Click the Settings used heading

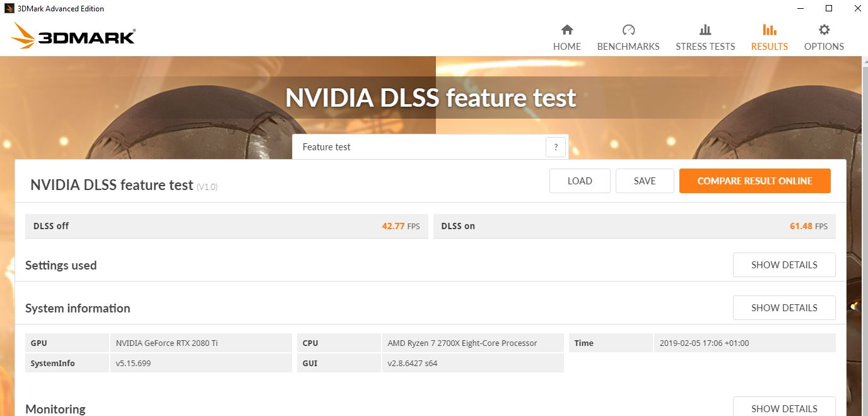61,266
